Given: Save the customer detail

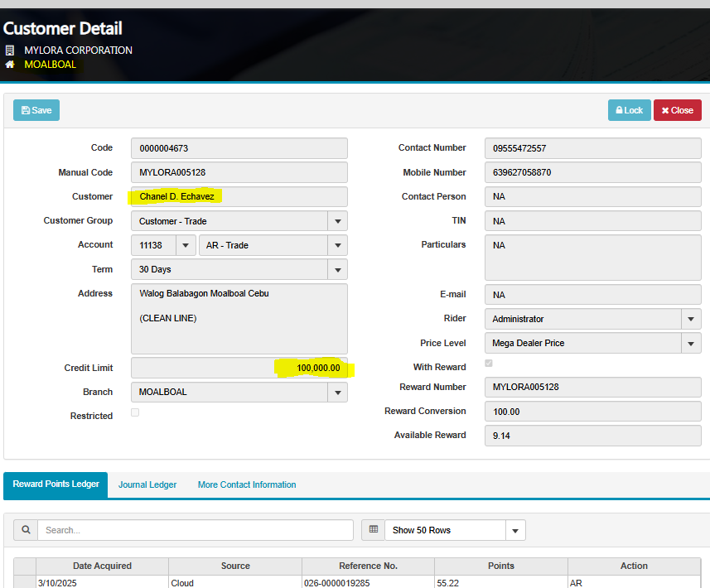Looking at the screenshot, I should 36,110.
